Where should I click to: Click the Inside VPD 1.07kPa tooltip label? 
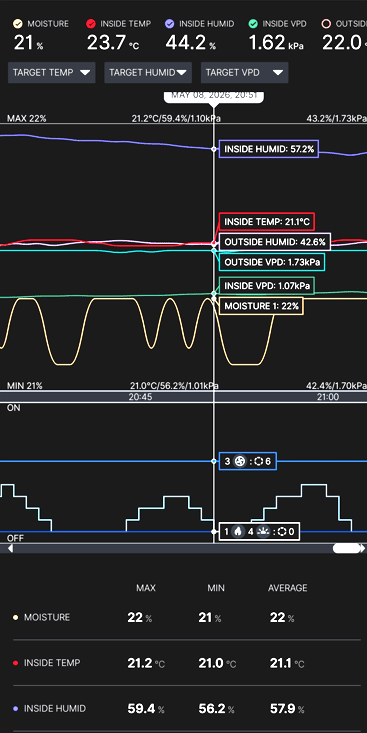[266, 286]
